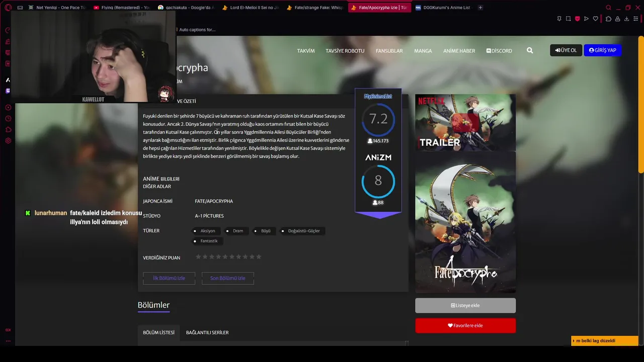Open a new tab with plus icon
The height and width of the screenshot is (362, 644).
tap(480, 8)
